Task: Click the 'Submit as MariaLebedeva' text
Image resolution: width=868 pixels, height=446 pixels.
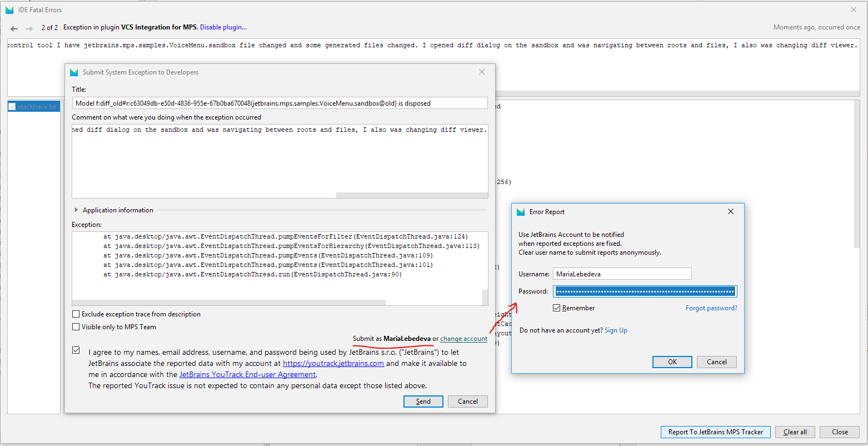Action: (392, 339)
